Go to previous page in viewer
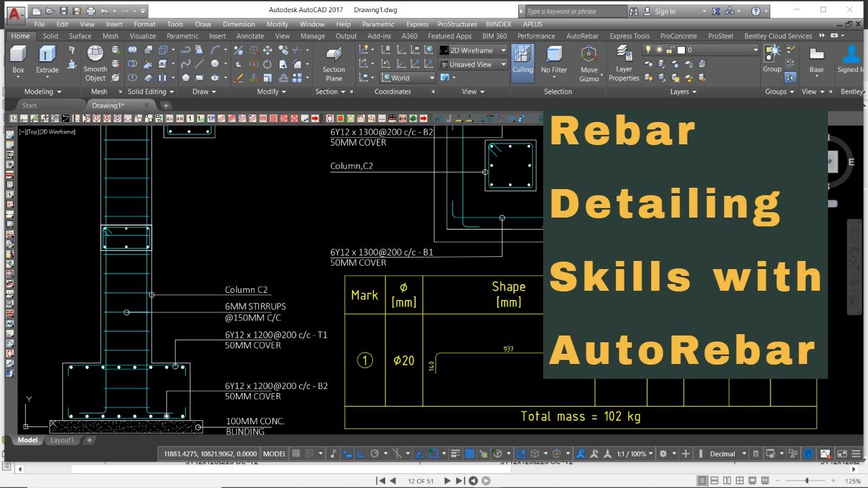Viewport: 868px width, 488px height. (x=392, y=481)
